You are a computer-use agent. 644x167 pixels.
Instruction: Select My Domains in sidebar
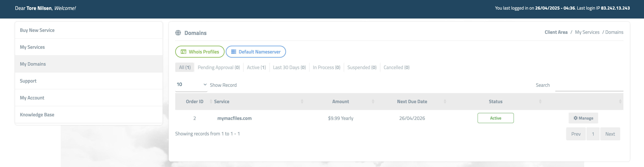tap(89, 64)
